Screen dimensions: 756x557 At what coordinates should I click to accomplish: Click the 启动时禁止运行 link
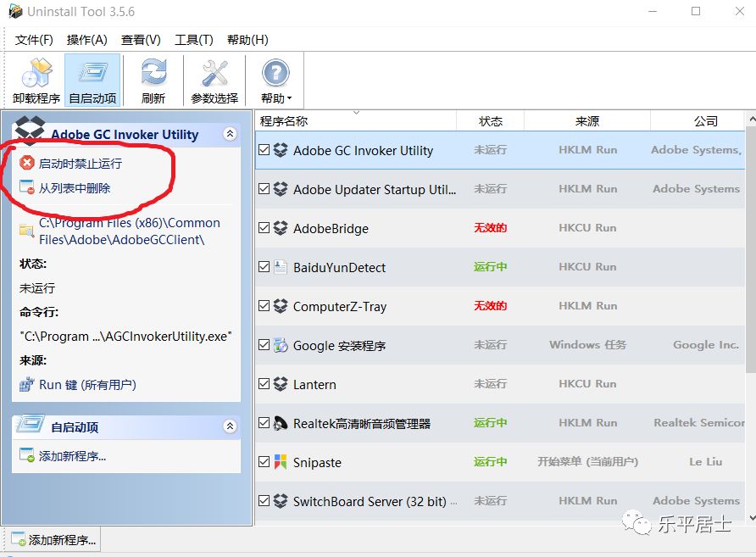(81, 164)
